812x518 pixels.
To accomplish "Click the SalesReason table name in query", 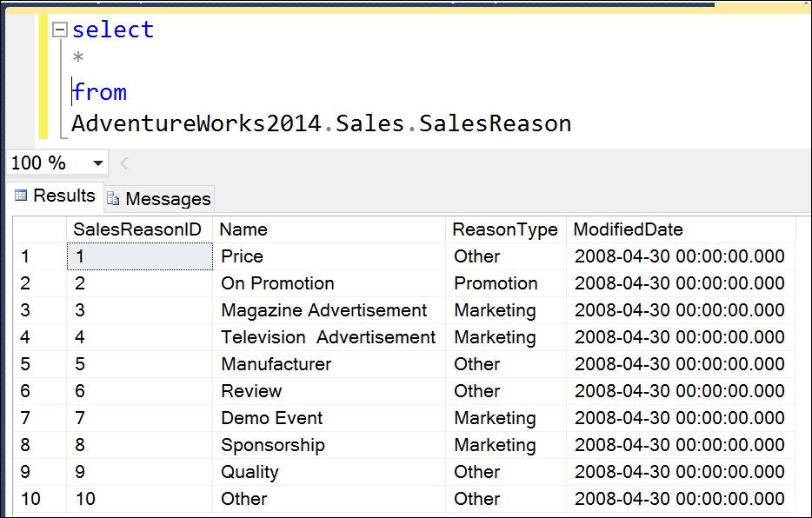I will pyautogui.click(x=495, y=123).
